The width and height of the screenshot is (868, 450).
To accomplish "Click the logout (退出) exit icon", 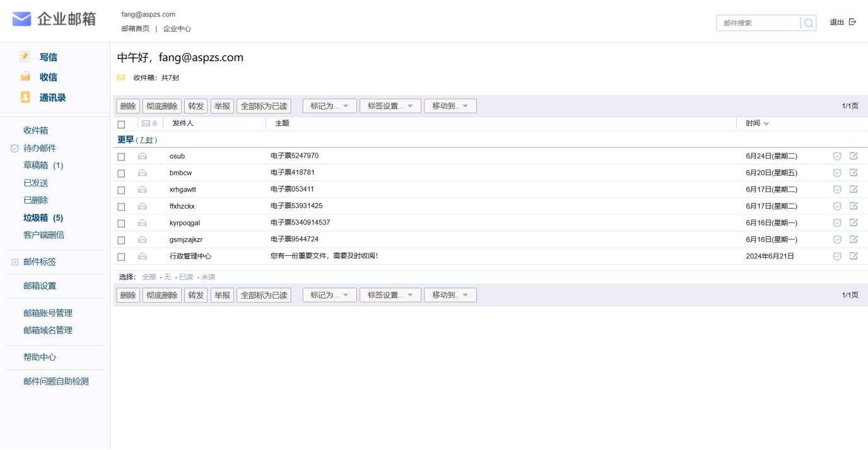I will click(x=852, y=22).
